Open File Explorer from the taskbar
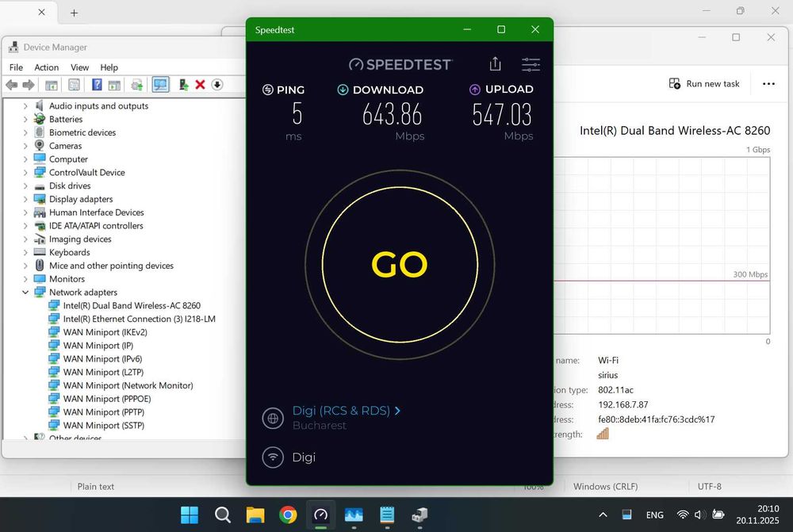The width and height of the screenshot is (793, 532). [x=255, y=515]
